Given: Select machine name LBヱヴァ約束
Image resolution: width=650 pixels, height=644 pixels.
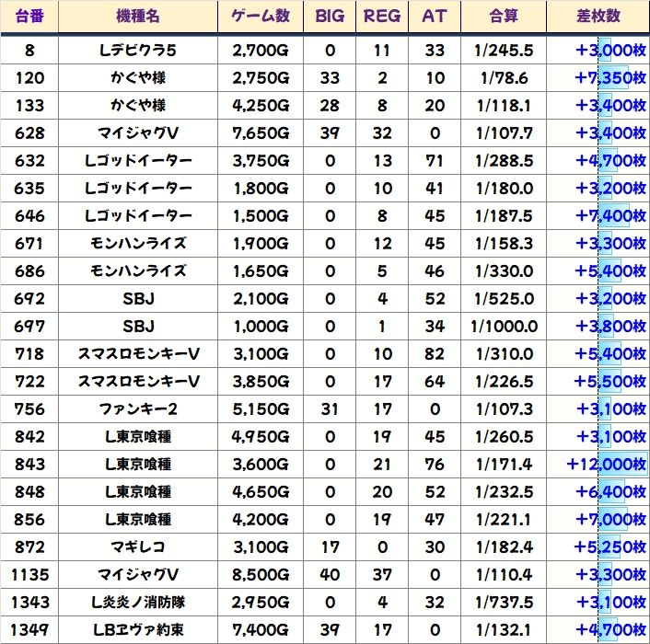Looking at the screenshot, I should coord(137,630).
